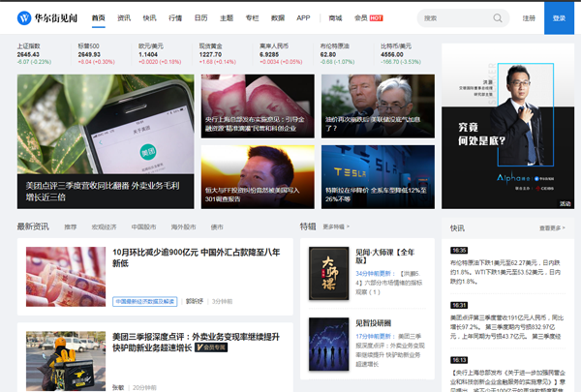Viewport: 581px width, 392px height.
Task: Open the 油价再次崩跌 story tile
Action: point(378,106)
